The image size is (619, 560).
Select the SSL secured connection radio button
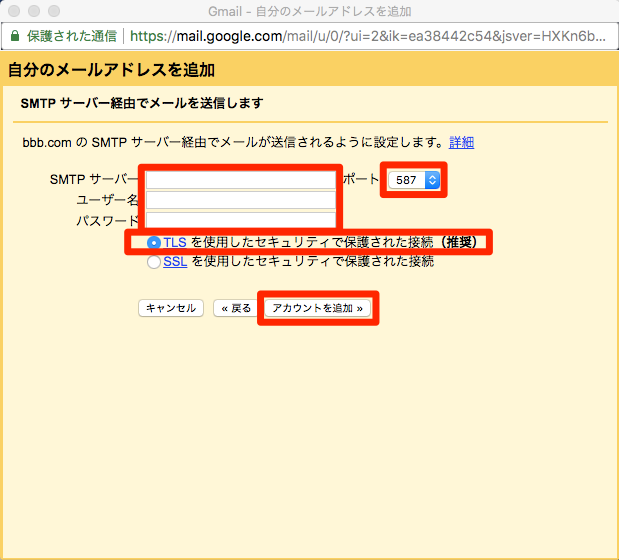[x=154, y=262]
